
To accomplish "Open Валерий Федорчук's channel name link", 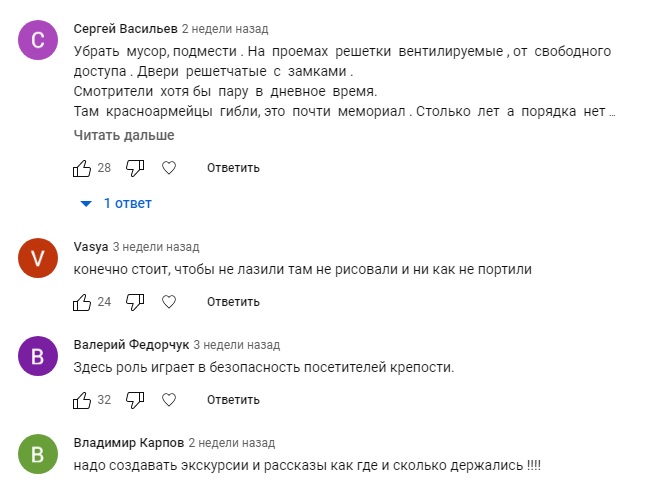I will (130, 345).
